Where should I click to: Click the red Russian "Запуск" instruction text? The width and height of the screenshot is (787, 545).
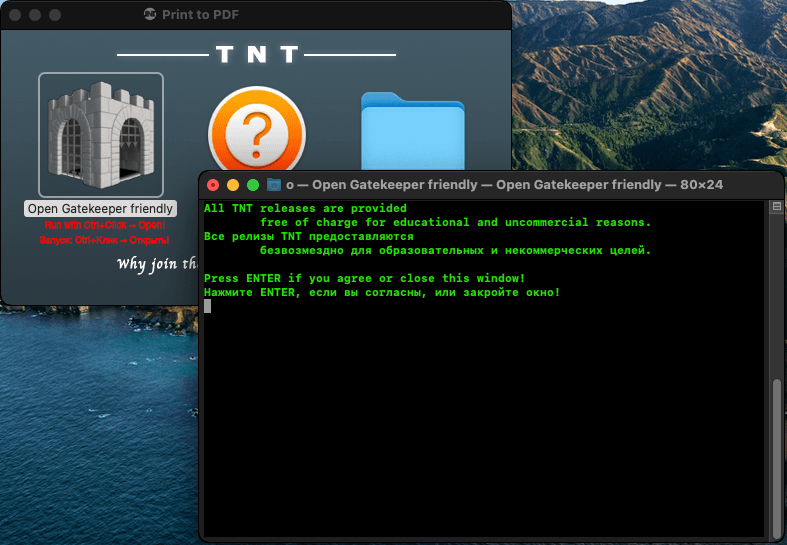pos(104,240)
